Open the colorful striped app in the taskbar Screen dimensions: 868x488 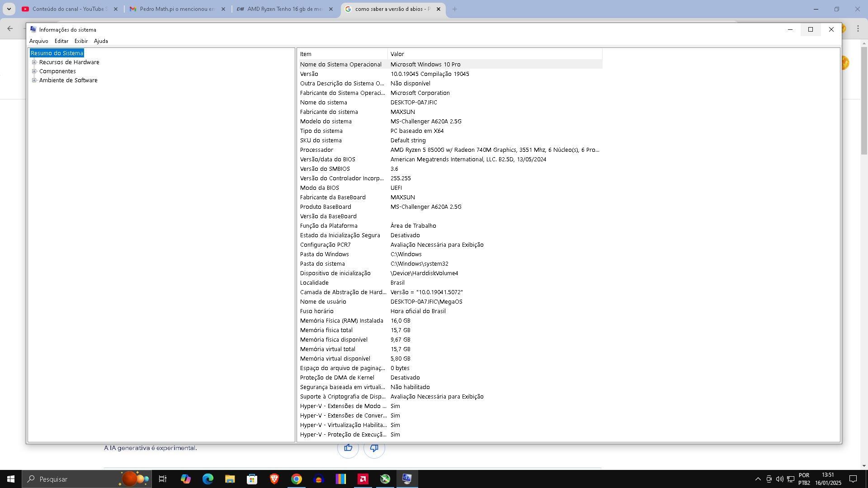pyautogui.click(x=340, y=479)
